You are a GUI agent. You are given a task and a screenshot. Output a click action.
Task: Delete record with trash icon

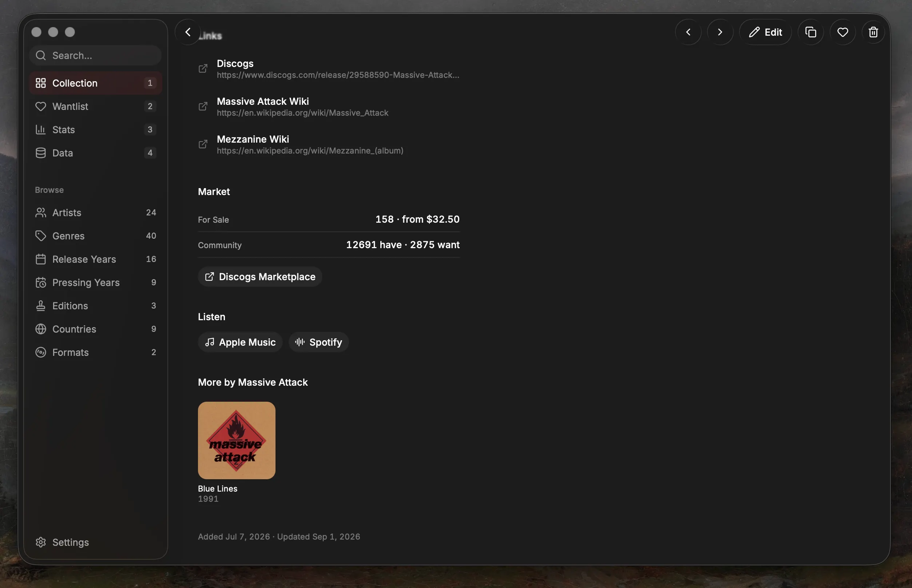pyautogui.click(x=873, y=32)
